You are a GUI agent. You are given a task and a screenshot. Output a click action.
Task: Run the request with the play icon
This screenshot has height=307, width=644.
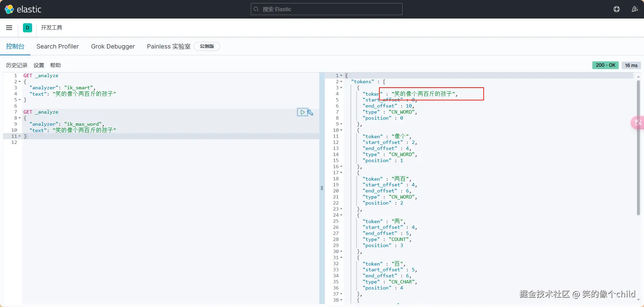pyautogui.click(x=302, y=112)
